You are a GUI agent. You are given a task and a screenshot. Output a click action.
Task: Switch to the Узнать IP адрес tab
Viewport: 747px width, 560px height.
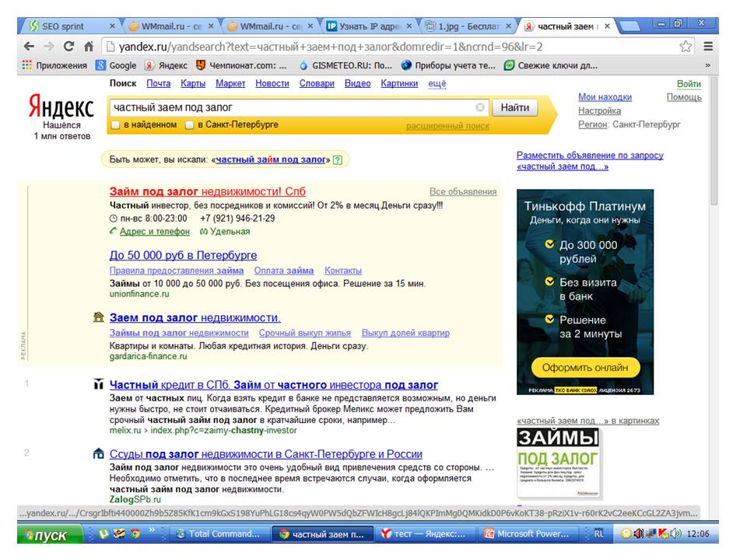[x=370, y=26]
